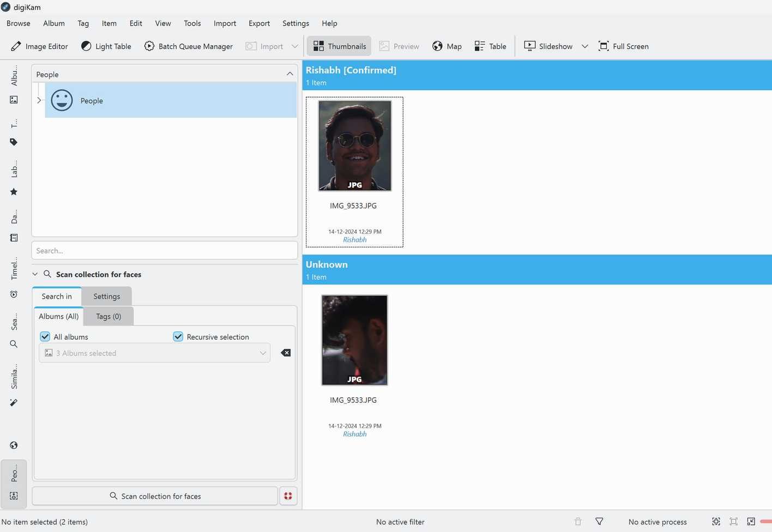Collapse the People panel header
Screen dimensions: 772x532
point(289,74)
